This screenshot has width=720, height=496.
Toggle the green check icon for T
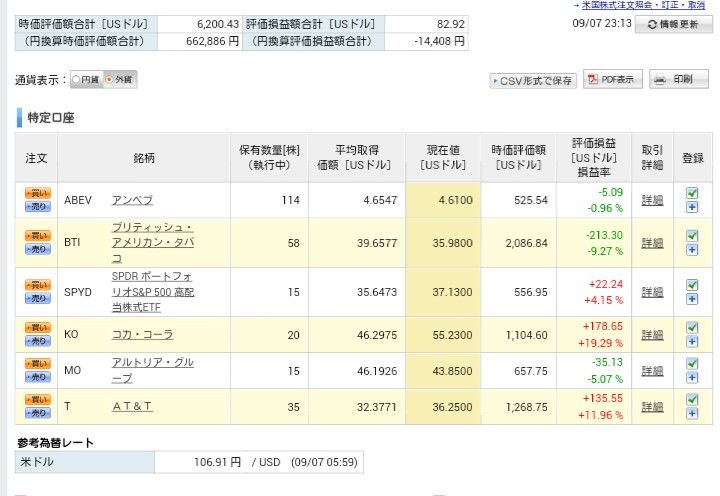(x=692, y=399)
